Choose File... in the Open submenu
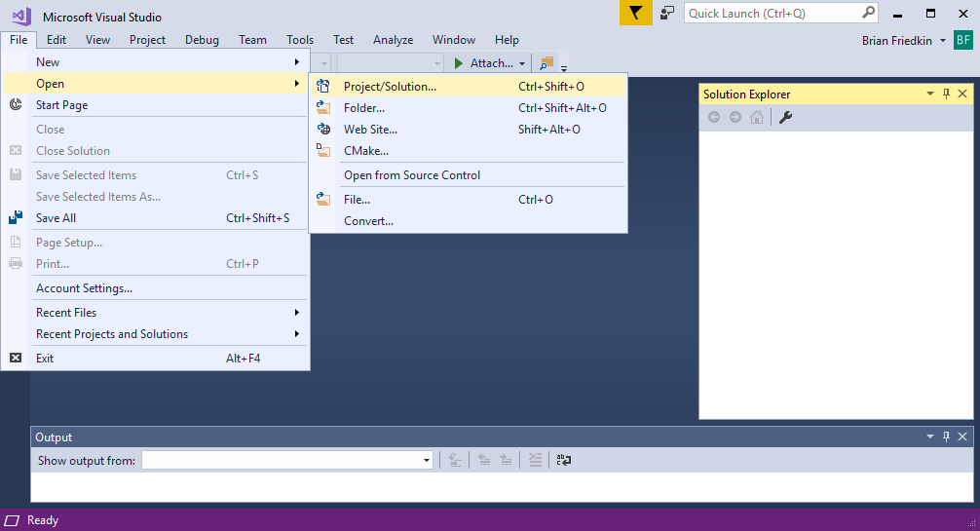Screen dimensions: 980x531 click(x=469, y=200)
